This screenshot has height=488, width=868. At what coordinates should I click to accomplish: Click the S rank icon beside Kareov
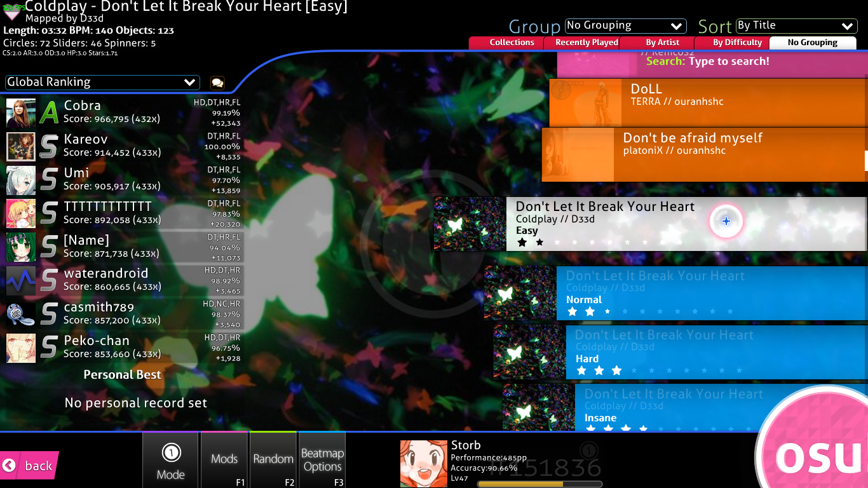tap(49, 147)
